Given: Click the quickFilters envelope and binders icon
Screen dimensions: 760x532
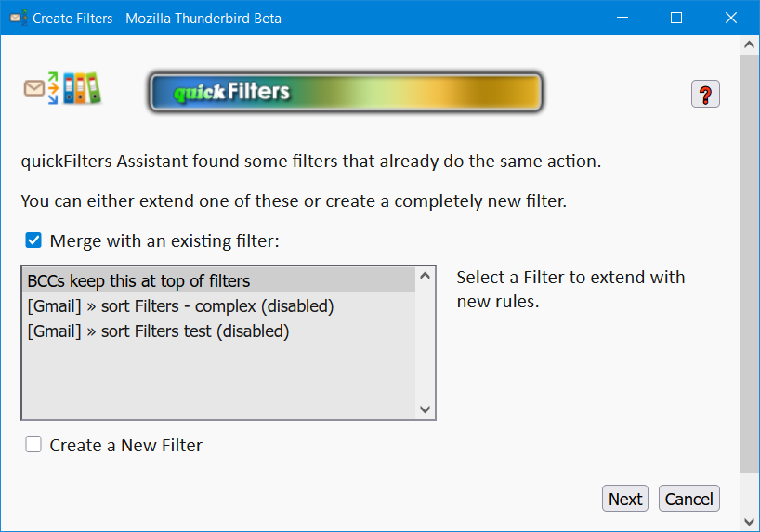Looking at the screenshot, I should [62, 88].
